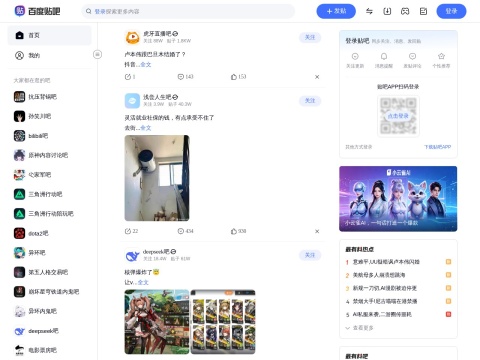Like the 浅色人生吧 post
This screenshot has width=480, height=360.
[234, 231]
